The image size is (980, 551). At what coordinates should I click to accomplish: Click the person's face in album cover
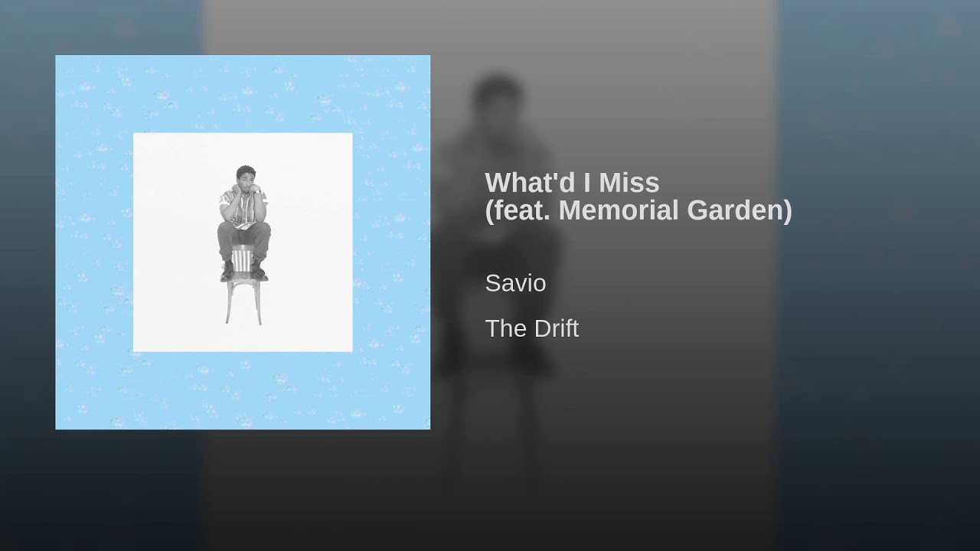(244, 176)
